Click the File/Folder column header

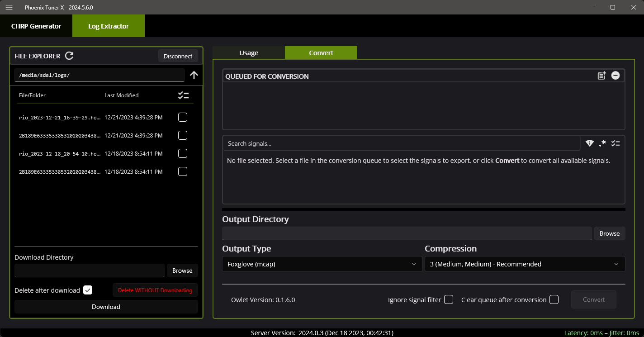(32, 95)
